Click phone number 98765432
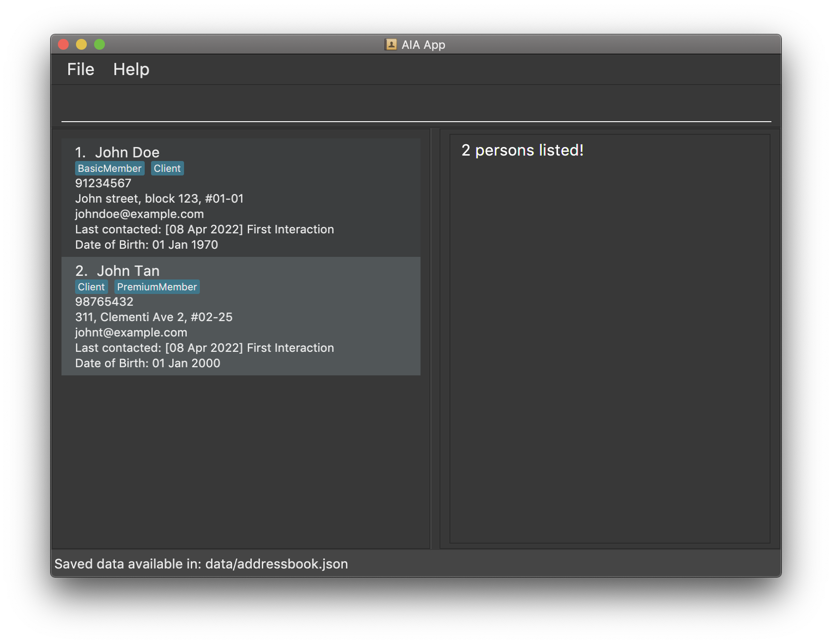This screenshot has height=644, width=832. pos(104,302)
